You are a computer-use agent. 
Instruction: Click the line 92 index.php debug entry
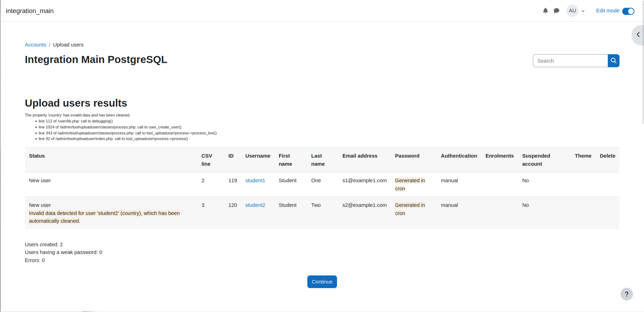click(x=113, y=139)
